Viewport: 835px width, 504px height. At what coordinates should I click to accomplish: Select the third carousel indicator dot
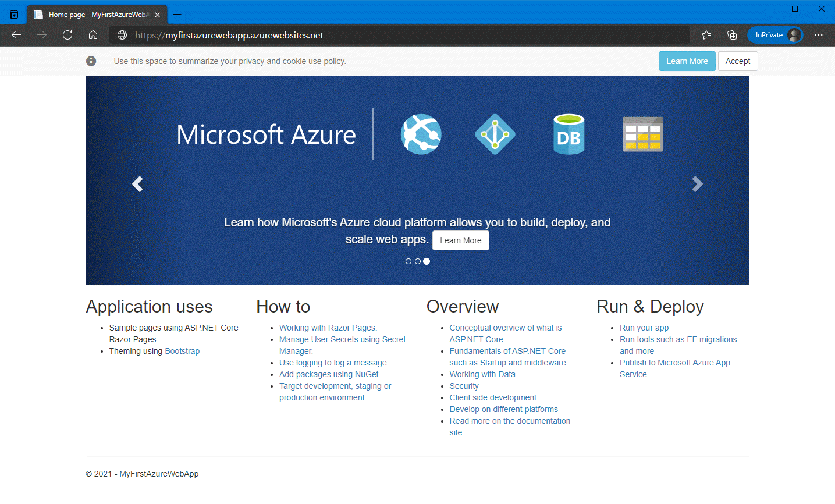(x=427, y=261)
